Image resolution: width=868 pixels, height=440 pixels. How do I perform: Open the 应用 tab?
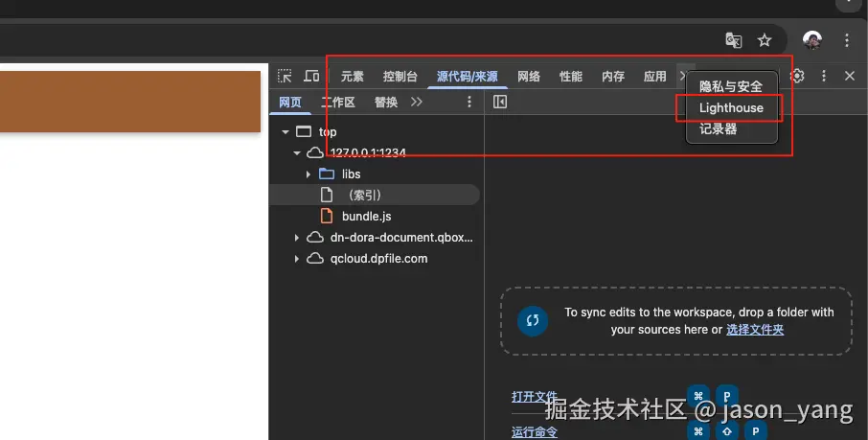655,77
